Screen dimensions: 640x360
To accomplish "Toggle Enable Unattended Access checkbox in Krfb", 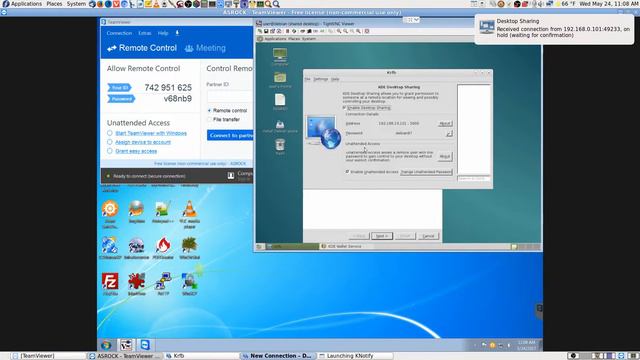I will [347, 172].
